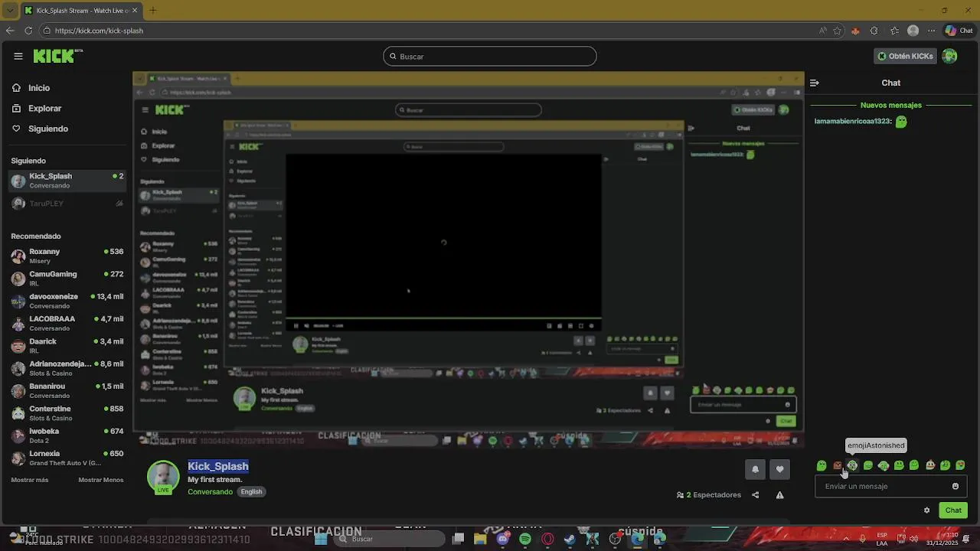Click the Windows Start button

point(321,539)
